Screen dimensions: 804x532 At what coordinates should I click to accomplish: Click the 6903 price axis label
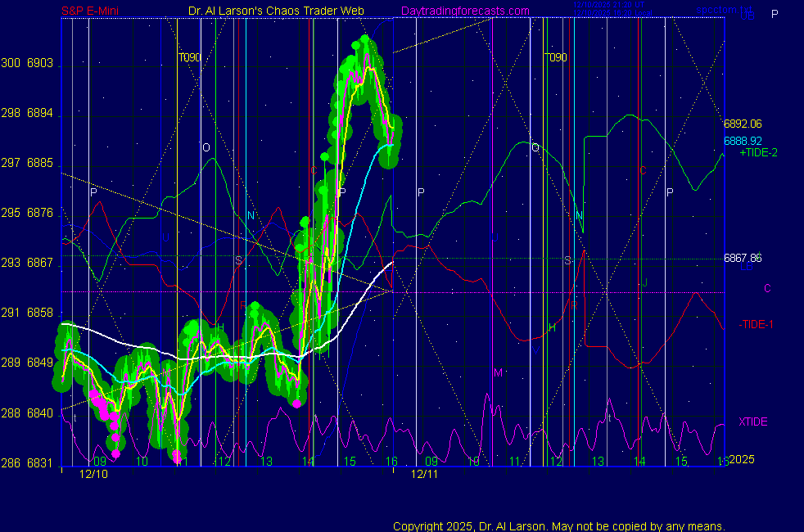(x=40, y=64)
